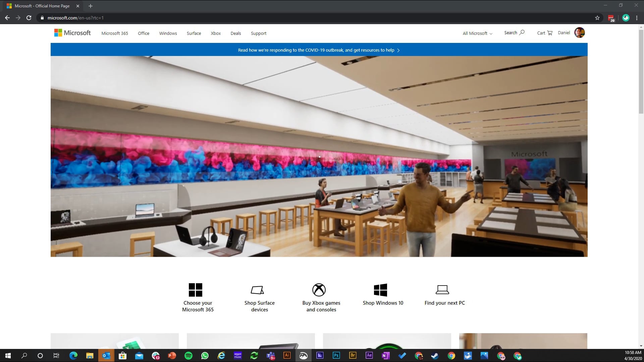This screenshot has height=362, width=644.
Task: Click 'Buy Xbox games and consoles' text
Action: 321,306
